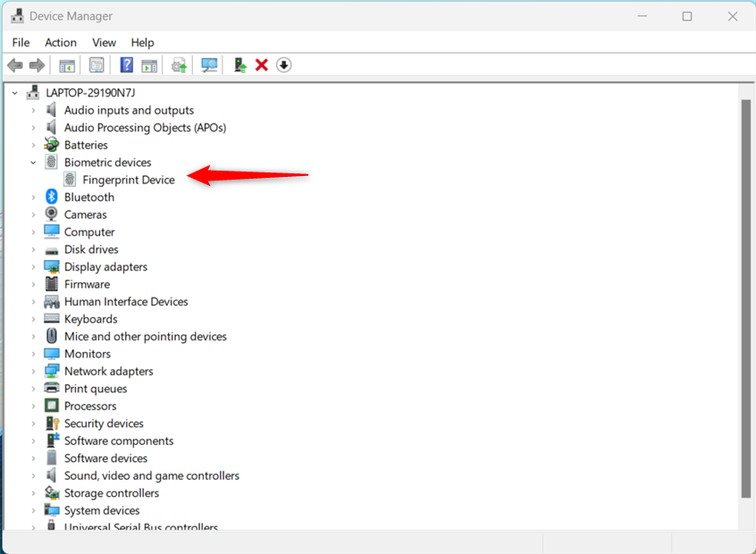Screen dimensions: 756x554
Task: Go forward with the toolbar forward arrow
Action: (38, 65)
